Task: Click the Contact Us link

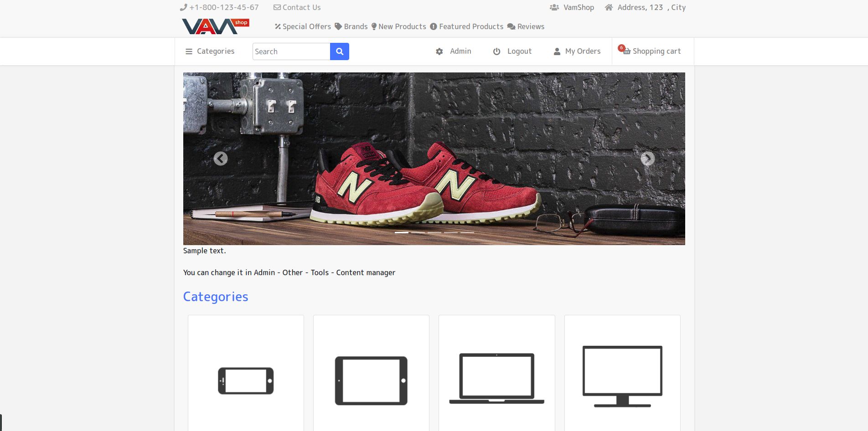Action: tap(297, 7)
